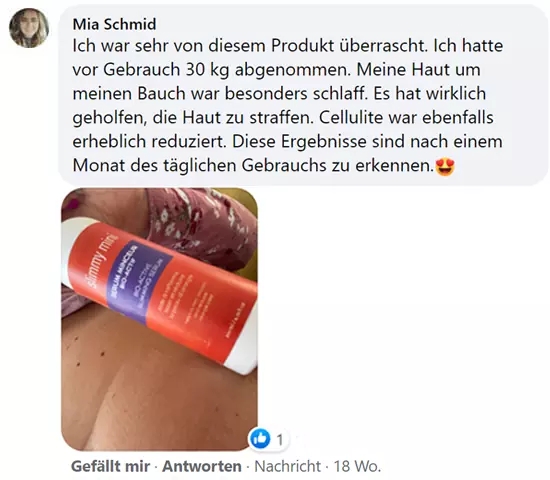Click the grey comment text bubble
Image resolution: width=550 pixels, height=480 pixels.
(x=303, y=95)
